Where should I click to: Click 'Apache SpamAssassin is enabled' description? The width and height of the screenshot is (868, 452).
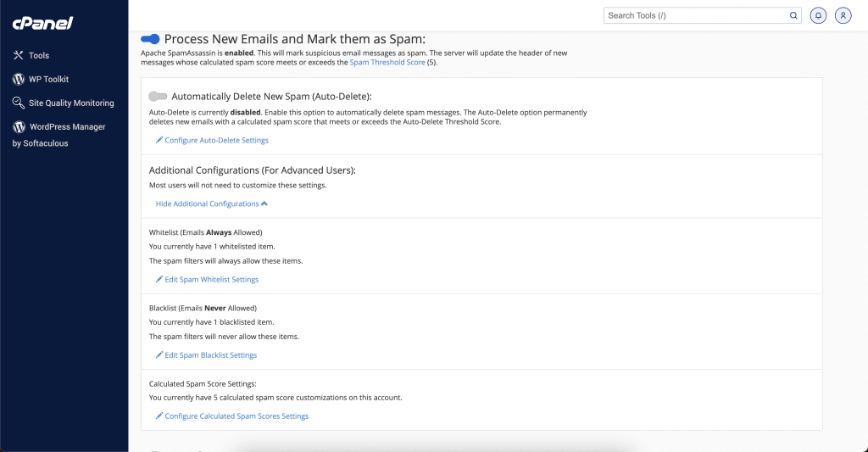(x=354, y=58)
